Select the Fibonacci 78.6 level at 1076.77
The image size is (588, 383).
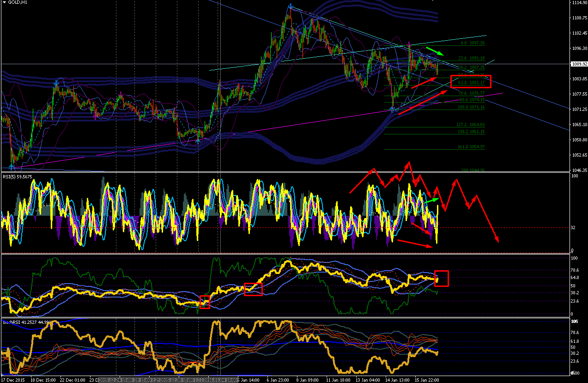471,93
